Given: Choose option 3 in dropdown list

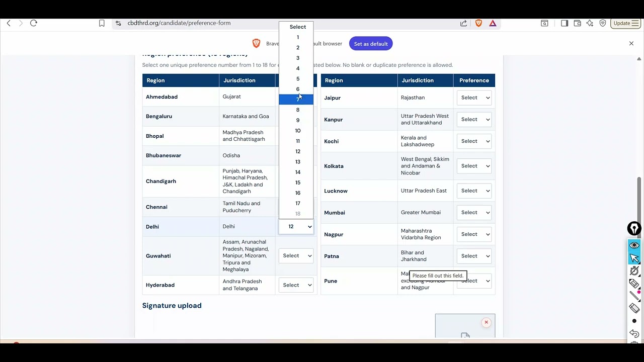Looking at the screenshot, I should [297, 58].
